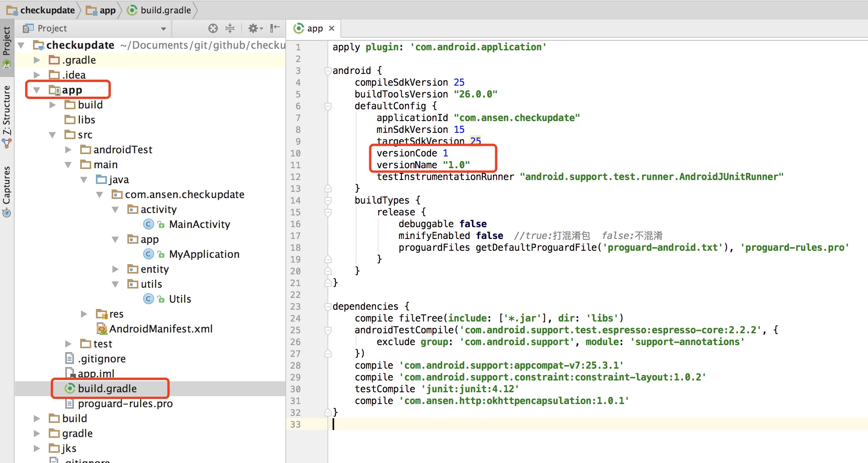Click the collapse-all icon in Project panel
Screen dimensions: 868x463
tap(230, 28)
